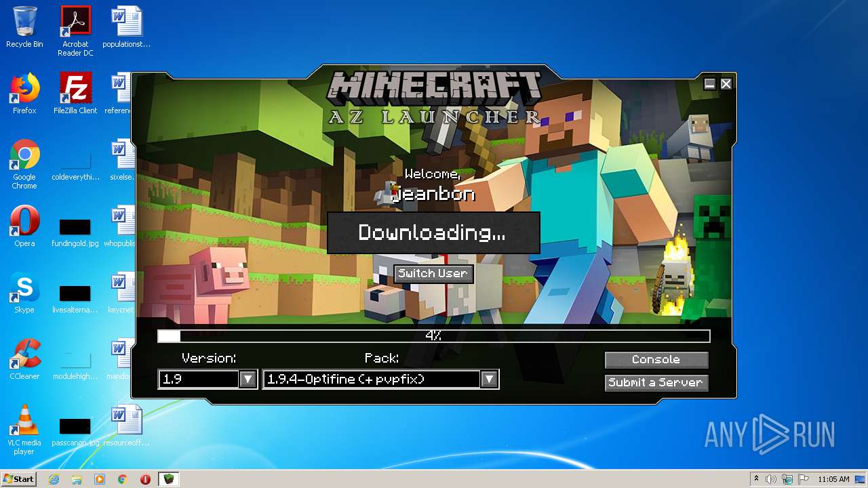The image size is (868, 488).
Task: Click Opera icon in taskbar
Action: pos(145,479)
